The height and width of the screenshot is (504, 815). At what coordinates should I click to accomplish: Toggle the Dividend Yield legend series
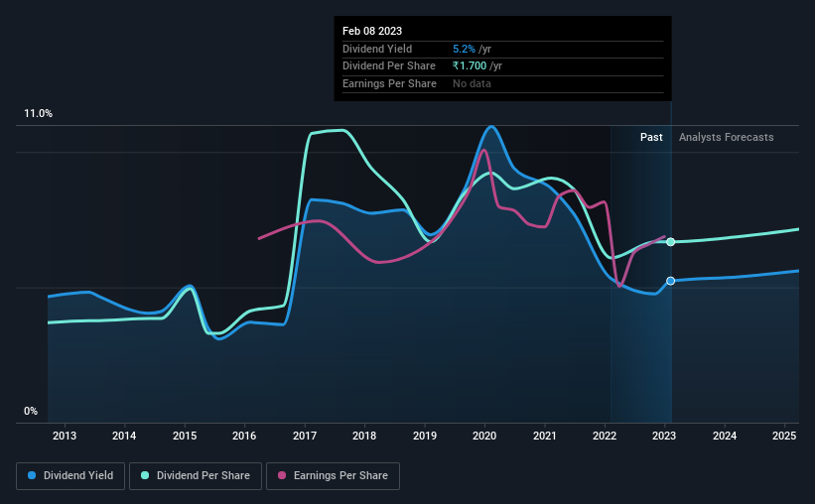(x=70, y=476)
